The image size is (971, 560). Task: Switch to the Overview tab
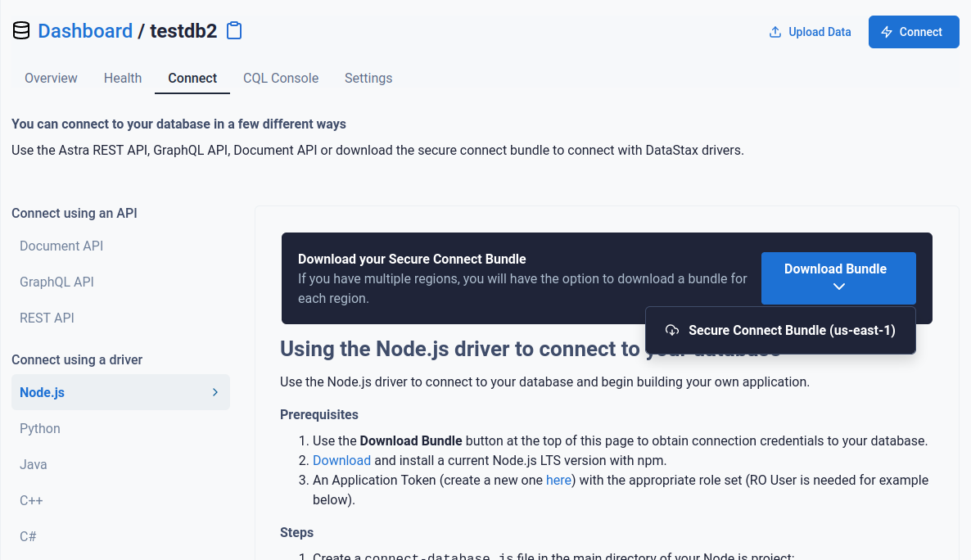(x=51, y=78)
